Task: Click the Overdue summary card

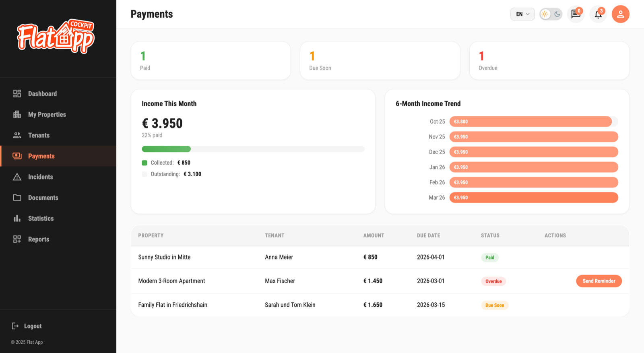Action: pos(549,61)
